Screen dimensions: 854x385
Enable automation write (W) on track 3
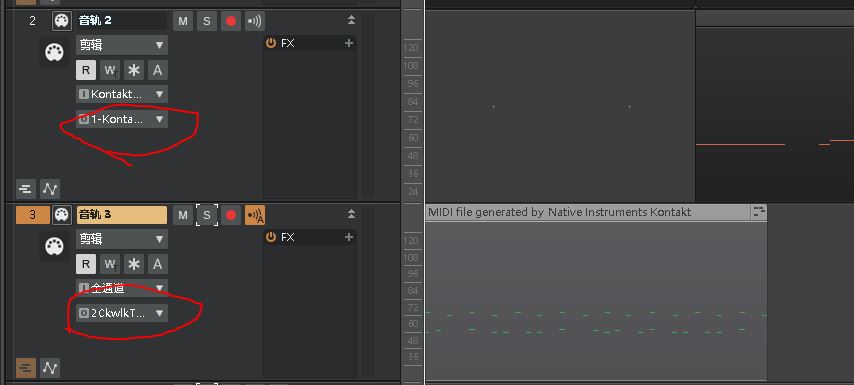click(x=109, y=264)
